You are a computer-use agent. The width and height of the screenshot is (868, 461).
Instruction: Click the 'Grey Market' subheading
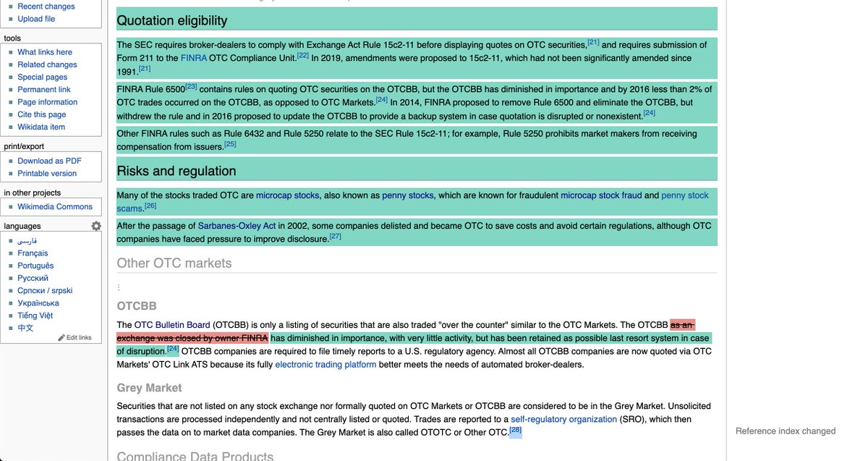point(150,388)
